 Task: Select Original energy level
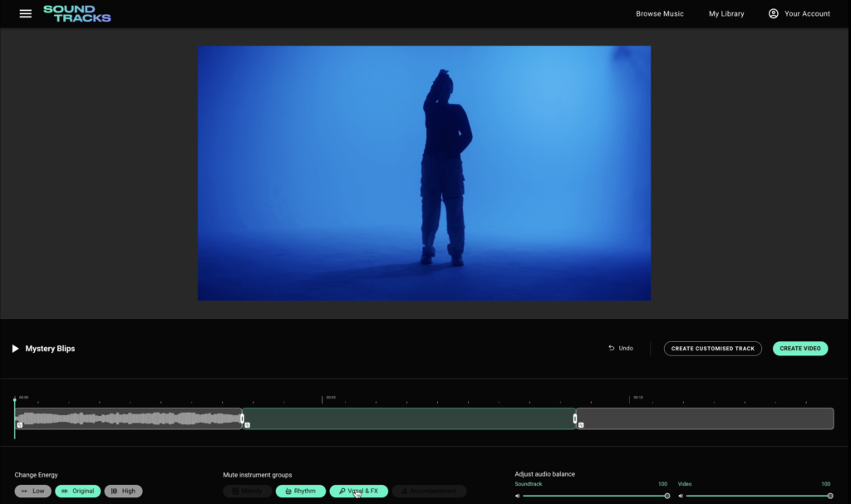pyautogui.click(x=78, y=492)
